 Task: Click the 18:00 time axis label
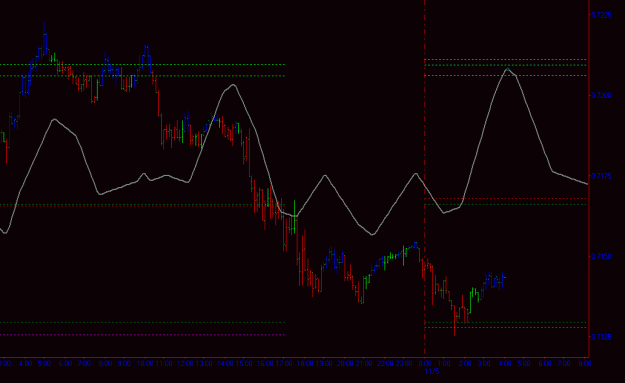[x=305, y=363]
